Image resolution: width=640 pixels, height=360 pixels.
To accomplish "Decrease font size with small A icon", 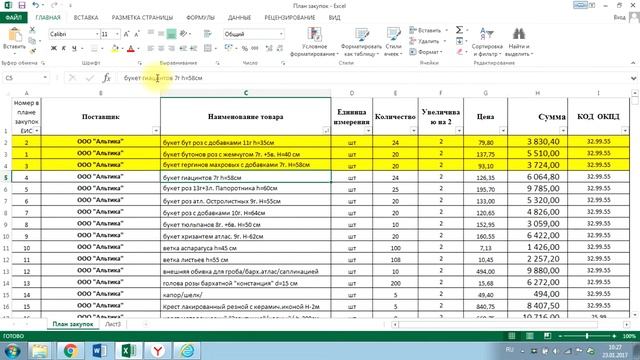I will pos(137,34).
